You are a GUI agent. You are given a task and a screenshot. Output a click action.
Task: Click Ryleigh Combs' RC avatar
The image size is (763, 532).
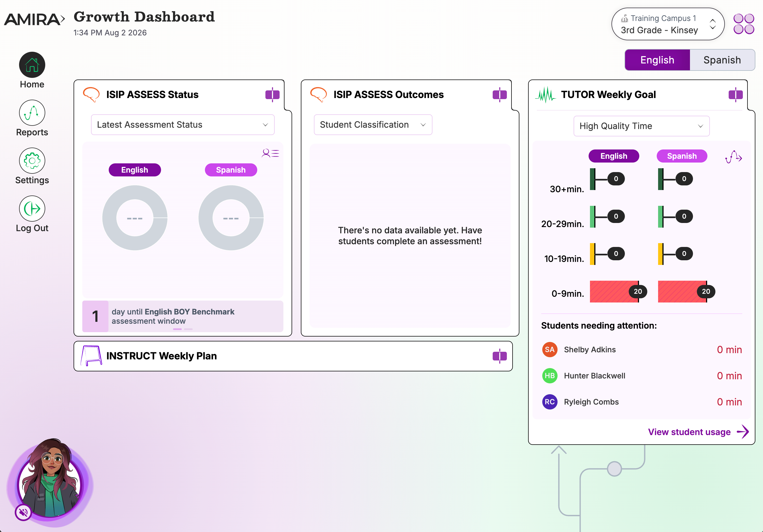(550, 402)
